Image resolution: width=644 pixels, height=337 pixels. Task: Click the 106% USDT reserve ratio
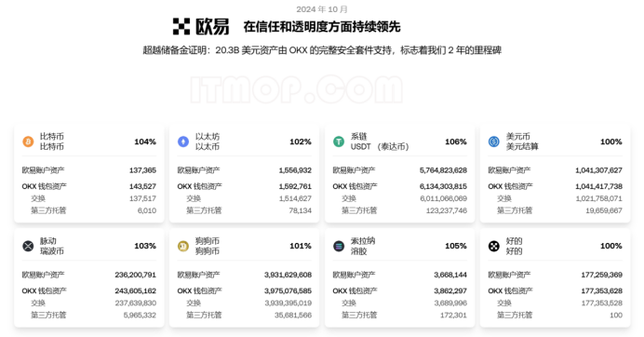456,142
